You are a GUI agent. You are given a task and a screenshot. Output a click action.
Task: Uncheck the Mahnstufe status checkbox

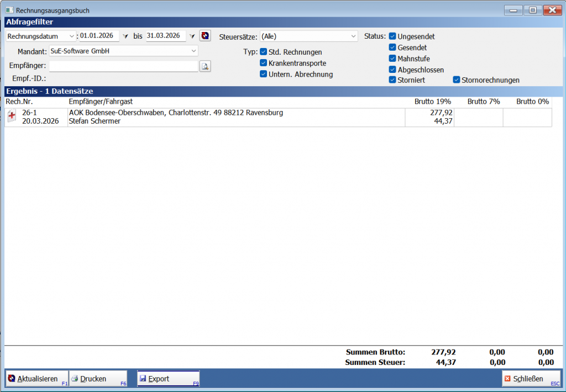(x=392, y=59)
